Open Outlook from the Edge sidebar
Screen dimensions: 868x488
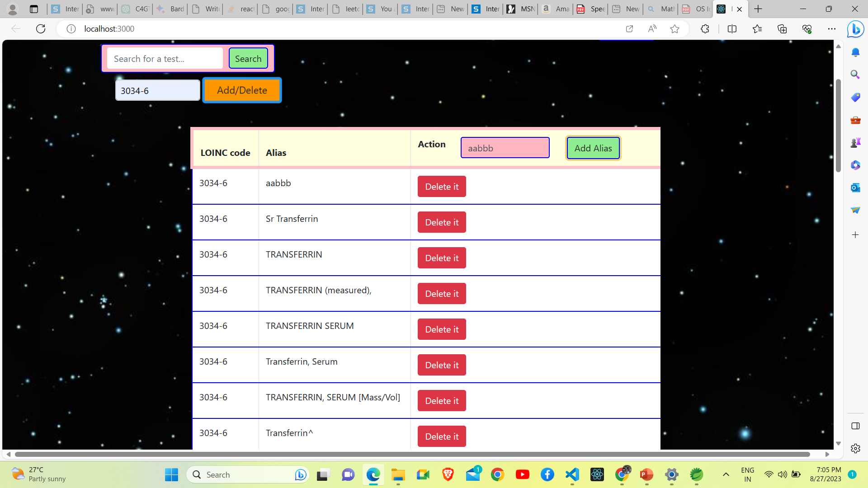(856, 188)
